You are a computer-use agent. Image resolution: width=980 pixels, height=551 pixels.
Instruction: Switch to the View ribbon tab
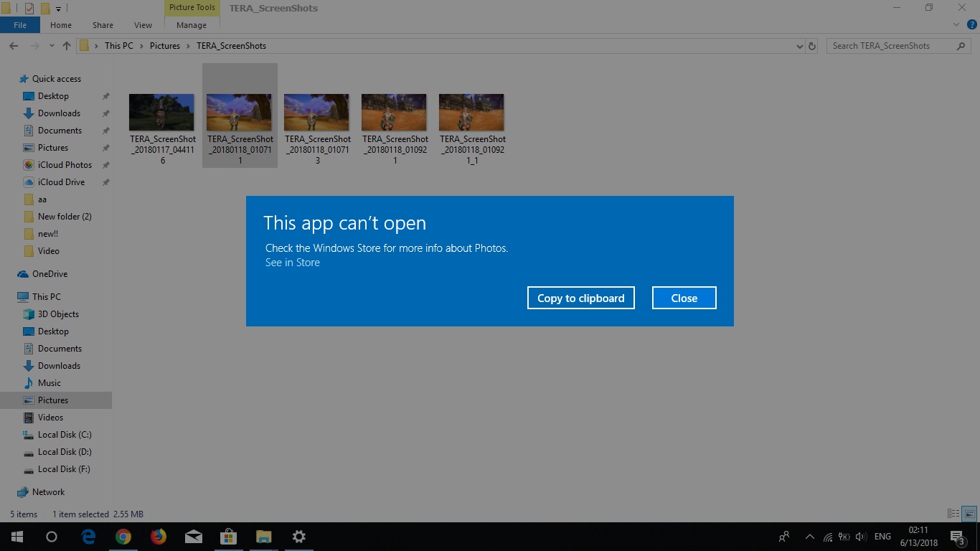[143, 25]
